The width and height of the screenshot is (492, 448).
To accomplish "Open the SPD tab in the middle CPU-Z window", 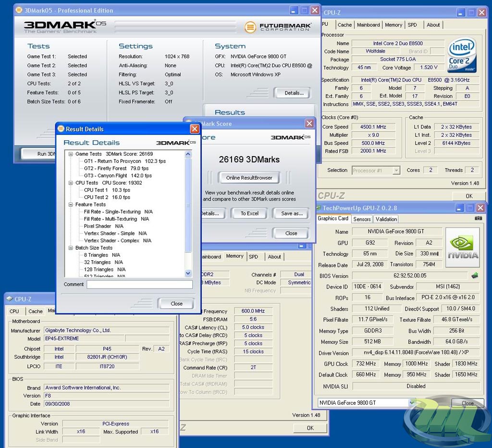I will [x=253, y=257].
